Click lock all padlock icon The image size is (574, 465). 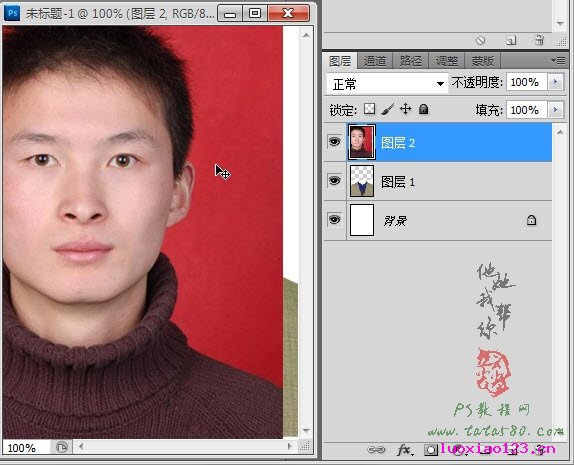(424, 109)
